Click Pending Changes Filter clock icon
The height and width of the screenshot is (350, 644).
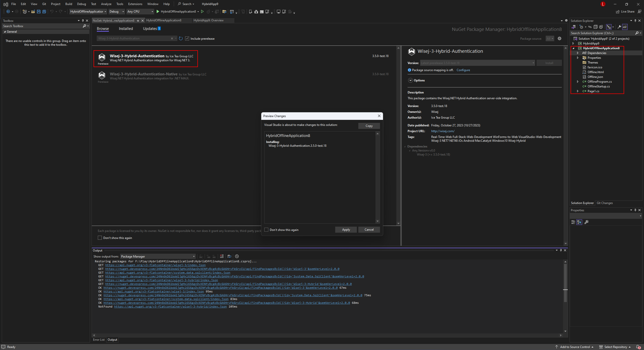coord(581,27)
